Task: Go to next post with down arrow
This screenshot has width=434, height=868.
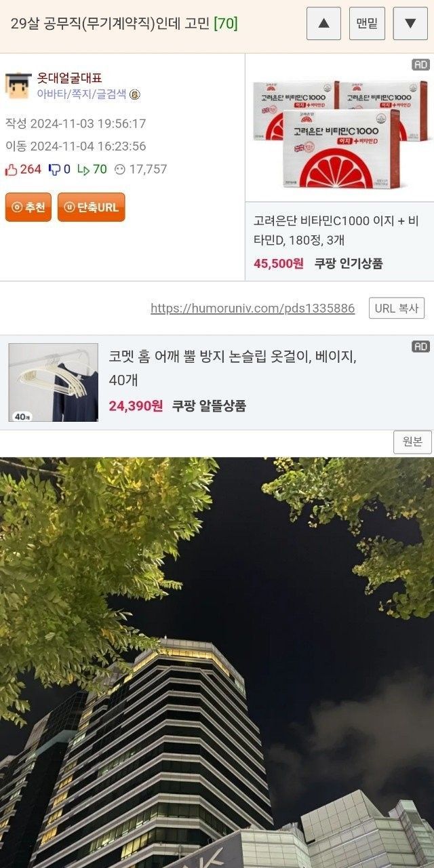Action: coord(410,24)
